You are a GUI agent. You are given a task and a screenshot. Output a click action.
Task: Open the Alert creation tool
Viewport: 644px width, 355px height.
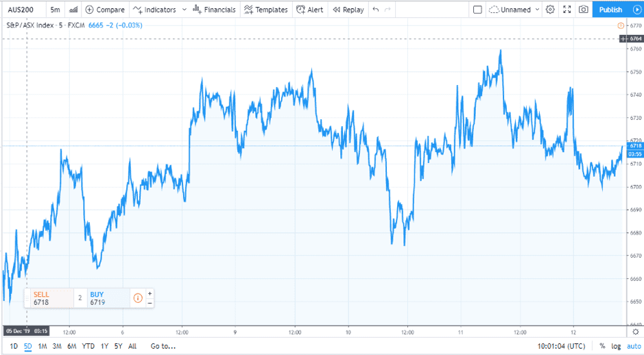pos(309,10)
